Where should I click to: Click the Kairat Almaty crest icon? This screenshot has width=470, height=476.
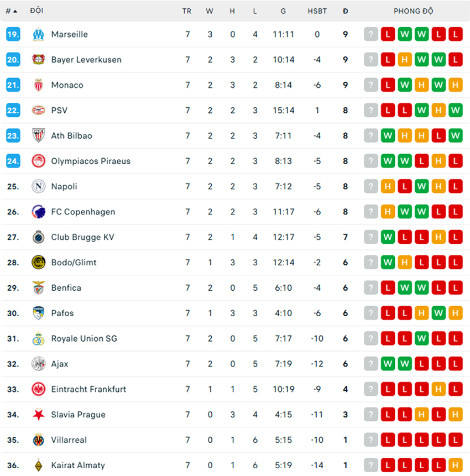tap(38, 465)
